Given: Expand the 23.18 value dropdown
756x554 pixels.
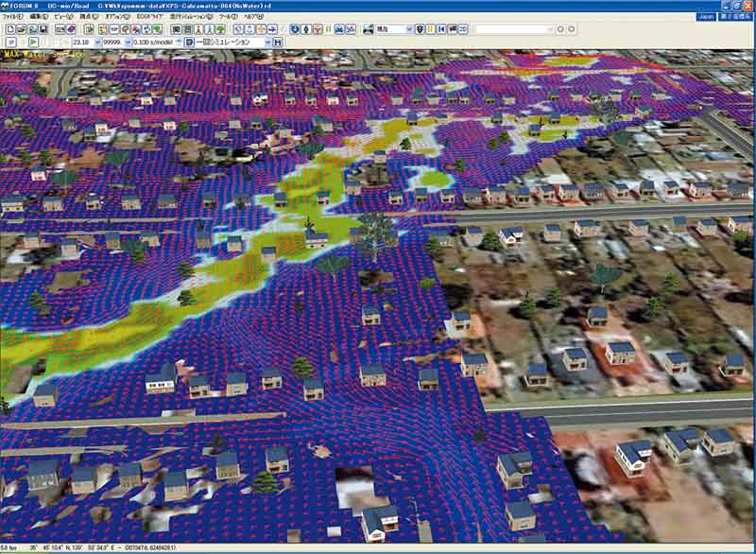Looking at the screenshot, I should tap(95, 43).
